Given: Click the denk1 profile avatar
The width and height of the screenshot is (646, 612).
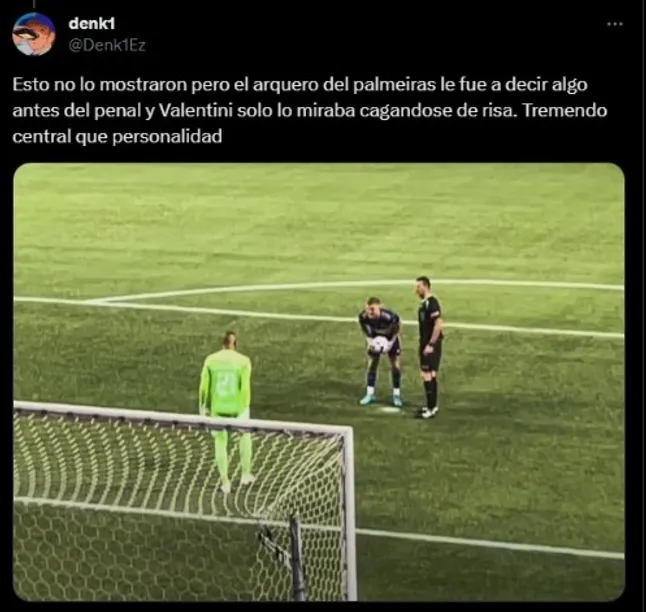Looking at the screenshot, I should point(34,34).
